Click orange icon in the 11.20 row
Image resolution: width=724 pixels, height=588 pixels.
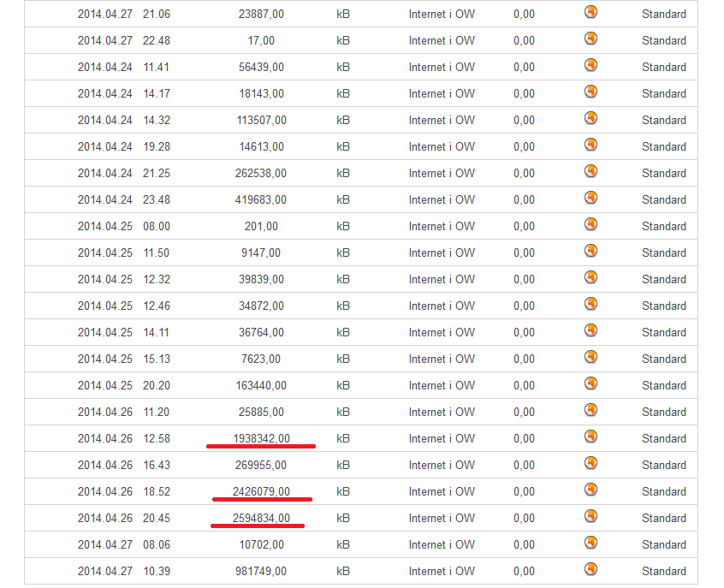click(590, 410)
